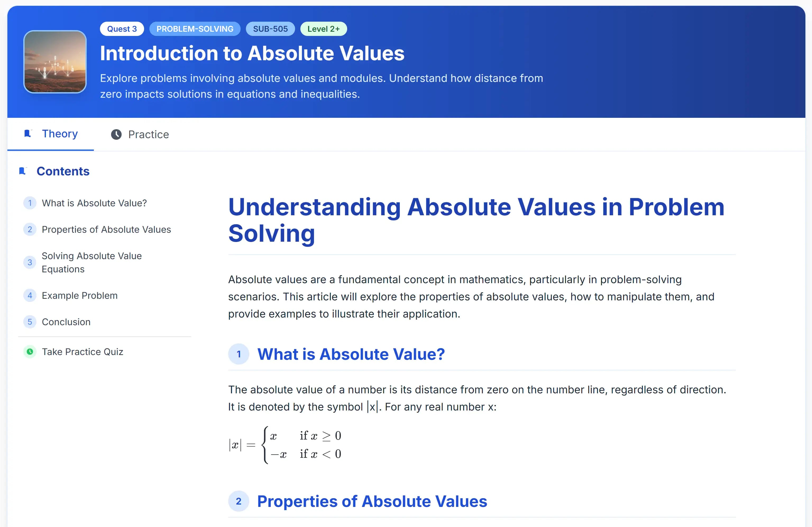This screenshot has width=812, height=527.
Task: Open Solving Absolute Value Equations contents entry
Action: [x=91, y=263]
